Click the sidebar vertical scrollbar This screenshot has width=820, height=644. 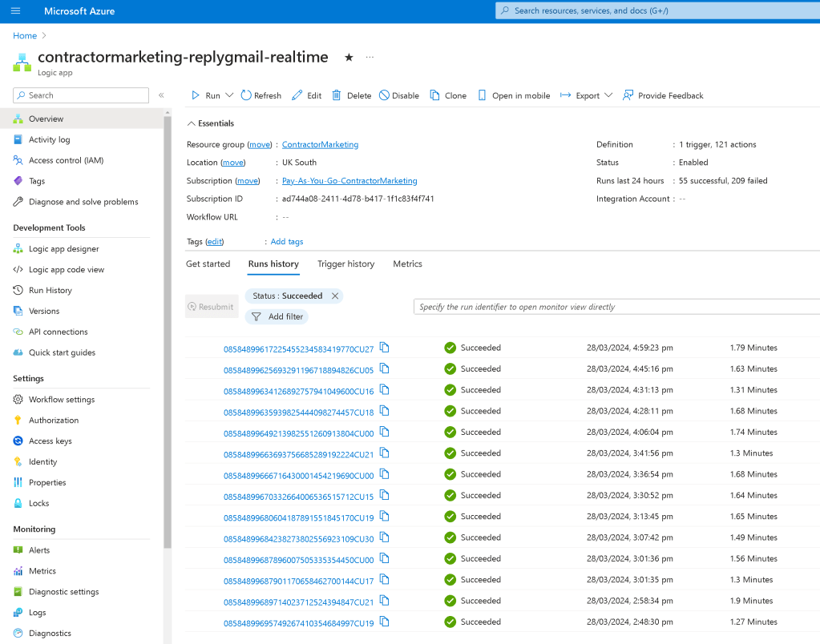[x=168, y=332]
